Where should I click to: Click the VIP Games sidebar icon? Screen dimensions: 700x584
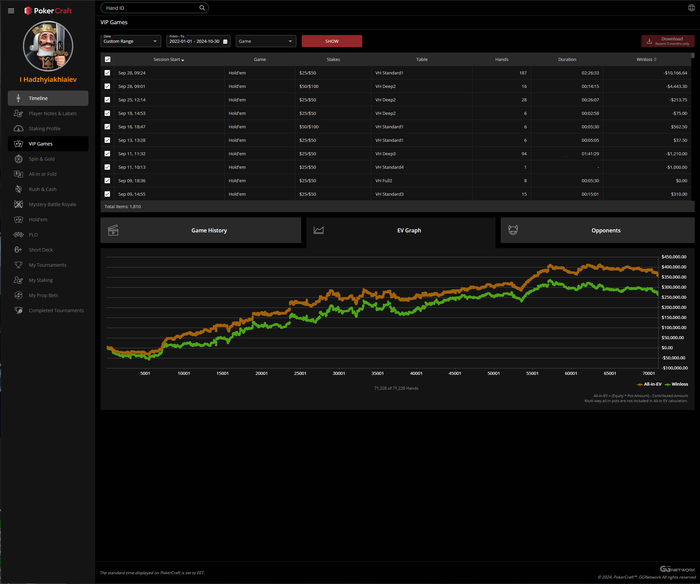point(18,144)
